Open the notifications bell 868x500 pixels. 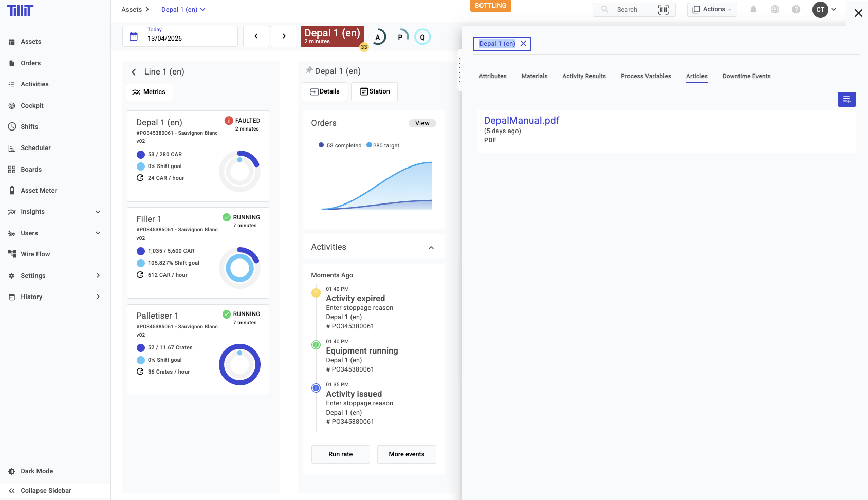[x=753, y=10]
